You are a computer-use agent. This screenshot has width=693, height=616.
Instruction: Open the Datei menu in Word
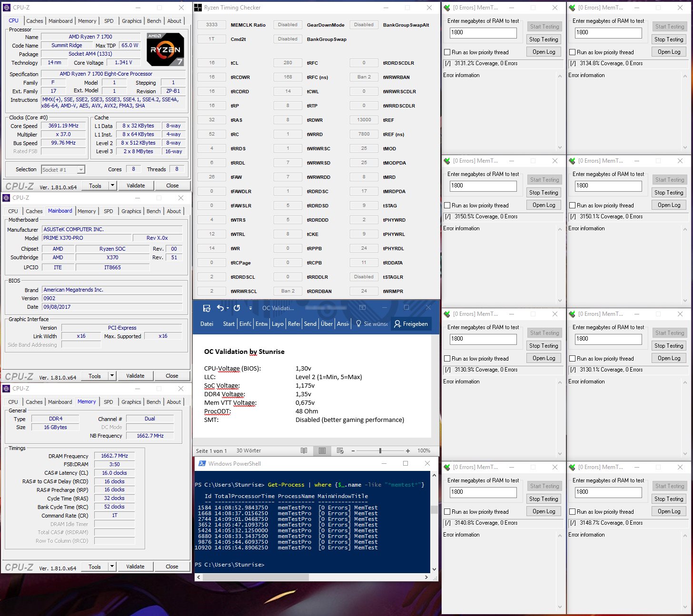pyautogui.click(x=207, y=324)
